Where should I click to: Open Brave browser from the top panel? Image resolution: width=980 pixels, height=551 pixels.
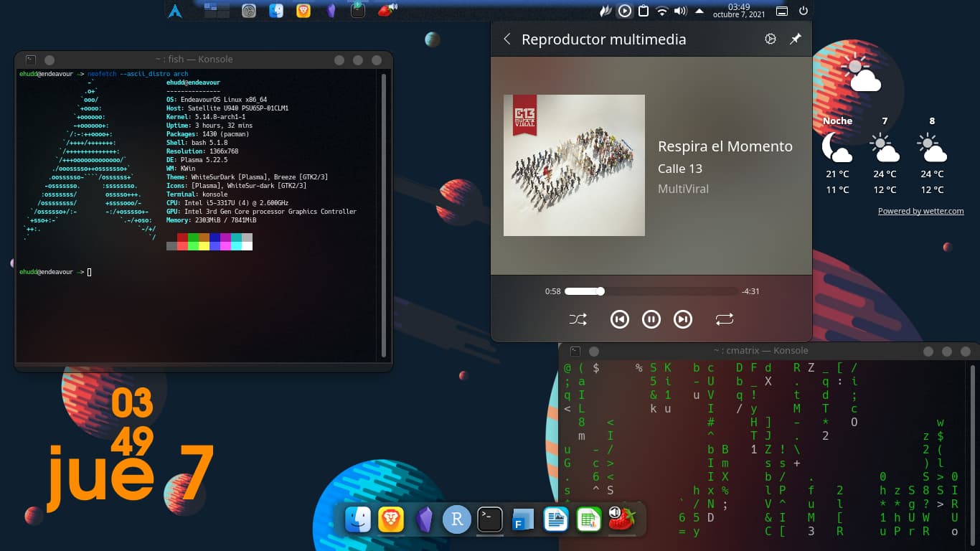click(x=303, y=11)
